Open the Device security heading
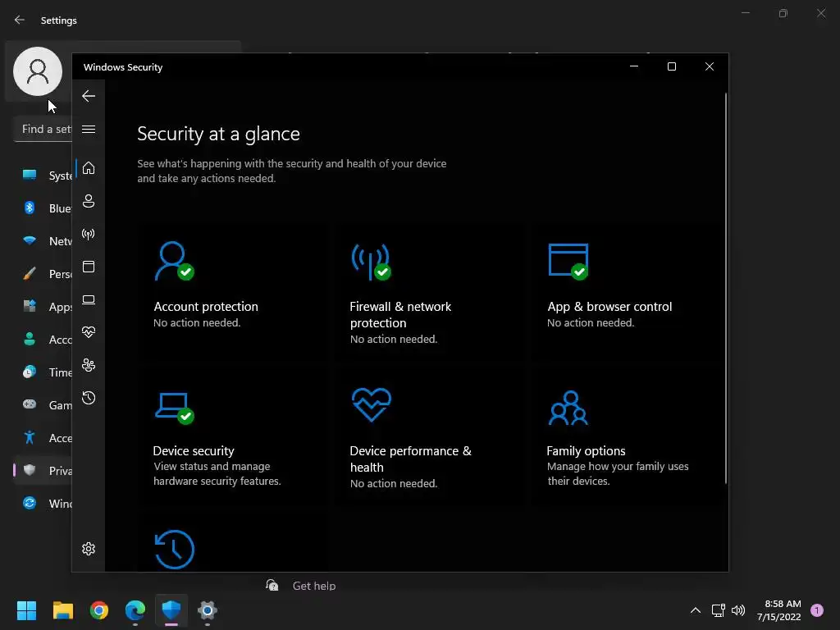This screenshot has height=630, width=840. pyautogui.click(x=194, y=450)
